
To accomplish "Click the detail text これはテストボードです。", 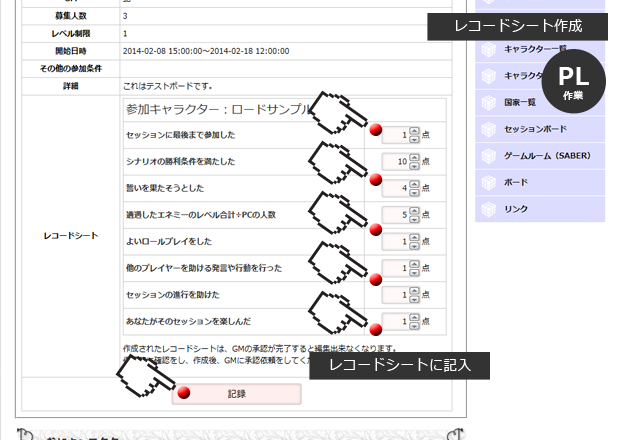I will coord(168,86).
